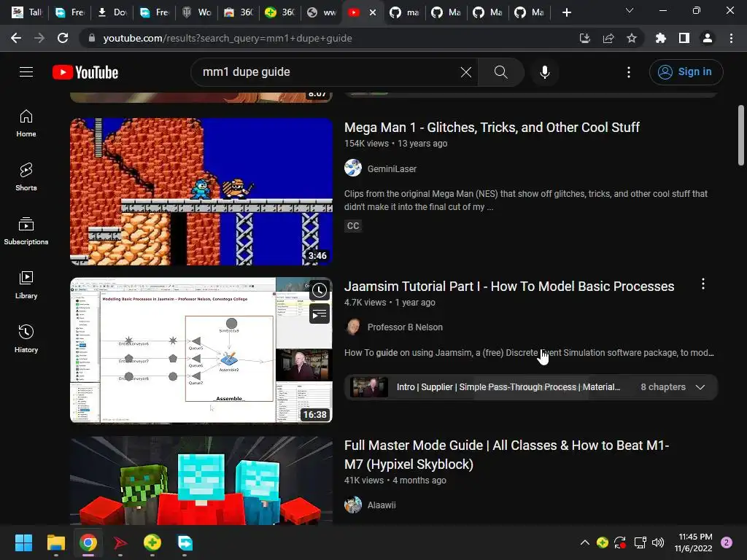This screenshot has height=560, width=747.
Task: Click Chrome icon in taskbar
Action: pos(88,542)
